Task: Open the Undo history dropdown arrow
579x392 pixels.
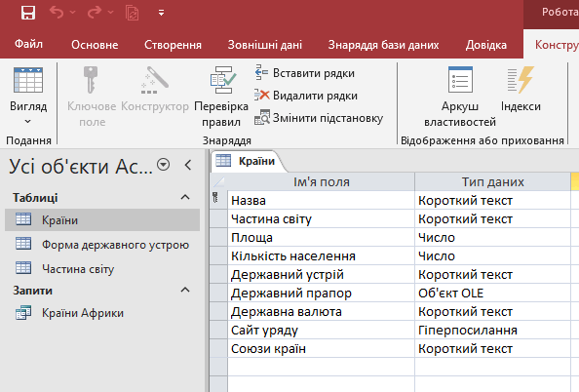Action: click(73, 13)
